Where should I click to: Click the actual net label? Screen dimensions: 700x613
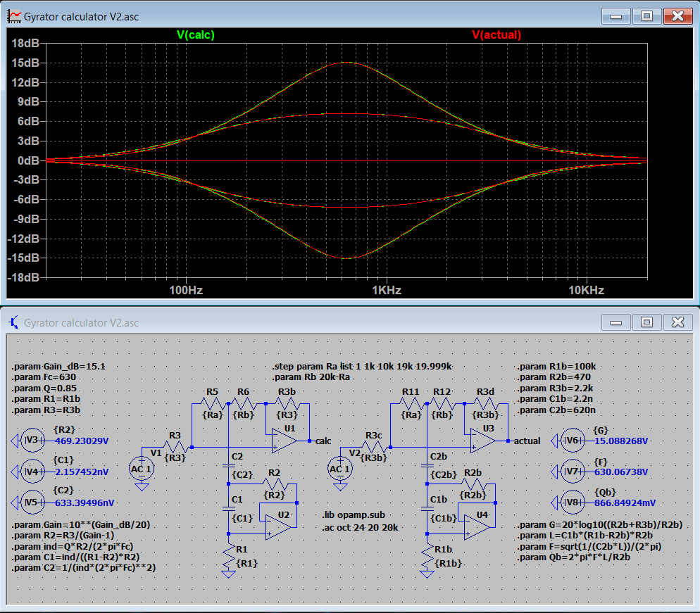527,441
